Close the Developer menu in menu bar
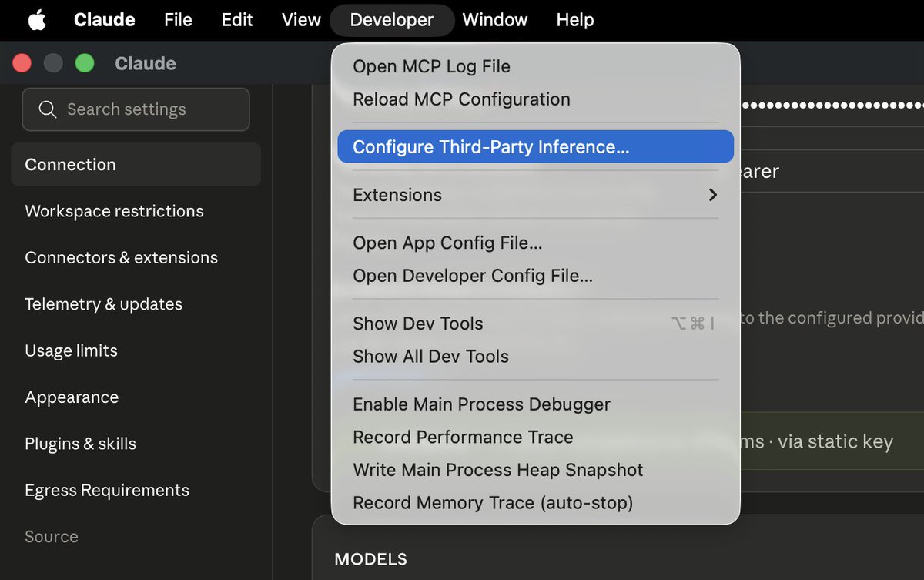The height and width of the screenshot is (580, 924). tap(392, 20)
